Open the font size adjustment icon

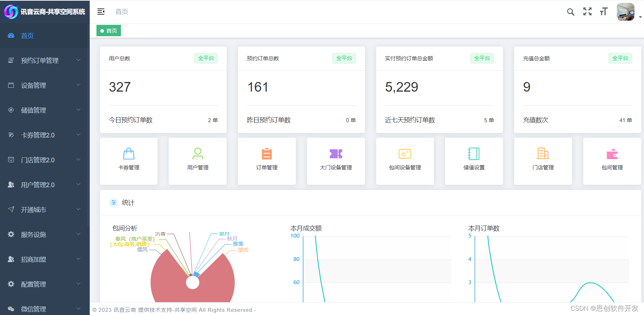pyautogui.click(x=604, y=12)
